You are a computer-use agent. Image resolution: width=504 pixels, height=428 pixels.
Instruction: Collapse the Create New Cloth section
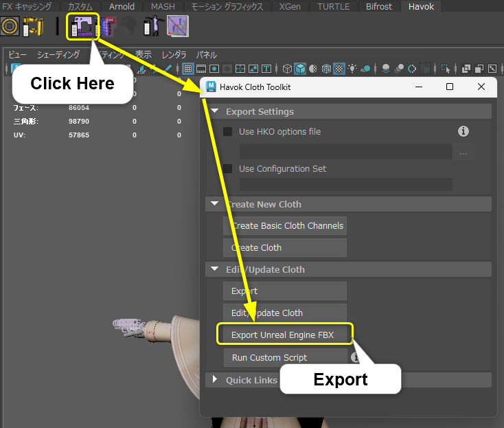(215, 204)
